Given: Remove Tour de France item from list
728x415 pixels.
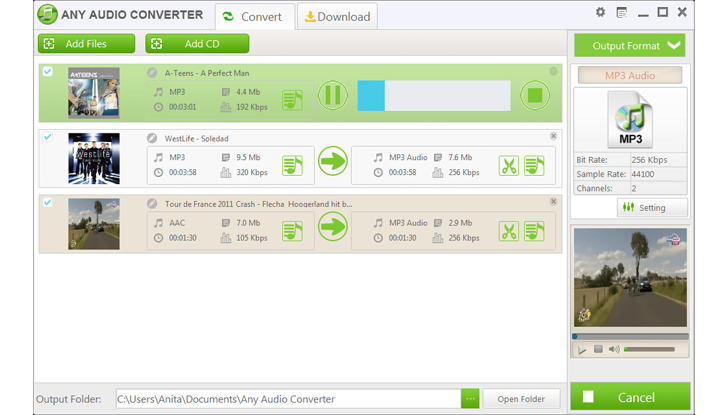Looking at the screenshot, I should [553, 201].
